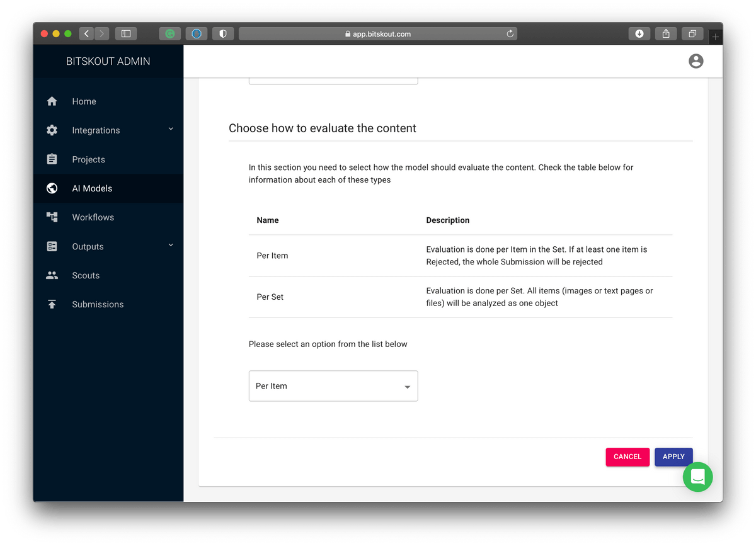
Task: Toggle the Safari sidebar button
Action: pos(126,34)
